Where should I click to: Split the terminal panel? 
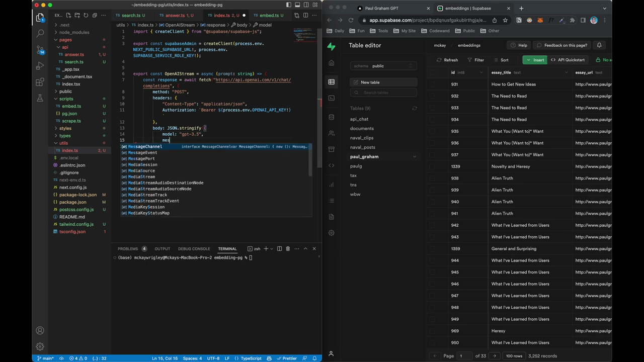[279, 248]
